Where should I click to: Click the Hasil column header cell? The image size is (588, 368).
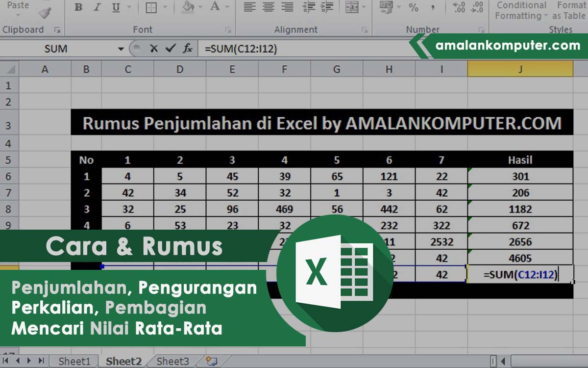pos(520,159)
